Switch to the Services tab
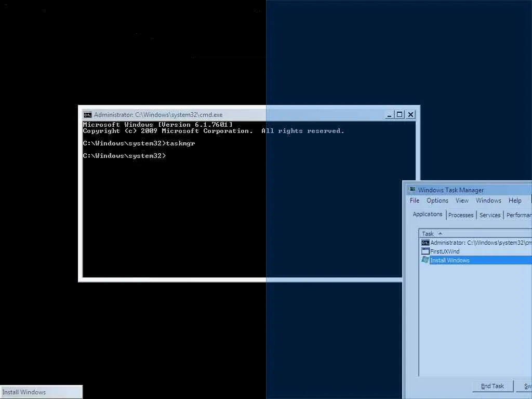The image size is (532, 399). click(x=490, y=215)
